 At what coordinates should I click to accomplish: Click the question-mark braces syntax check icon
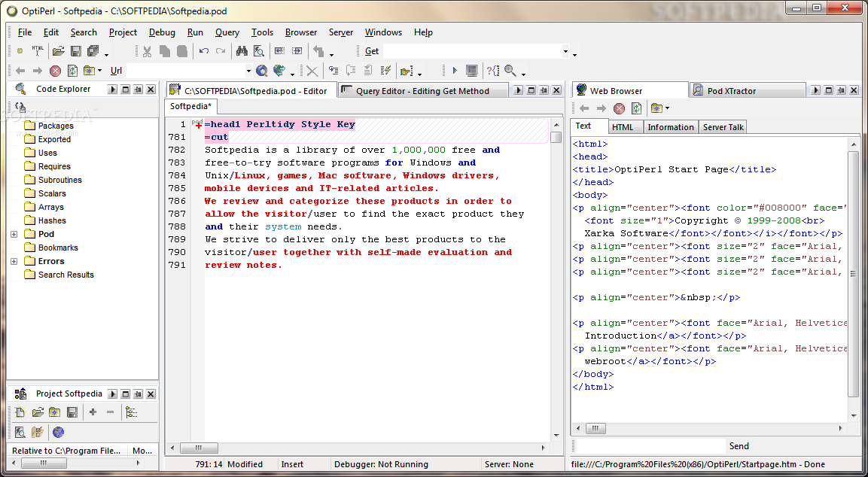[492, 71]
